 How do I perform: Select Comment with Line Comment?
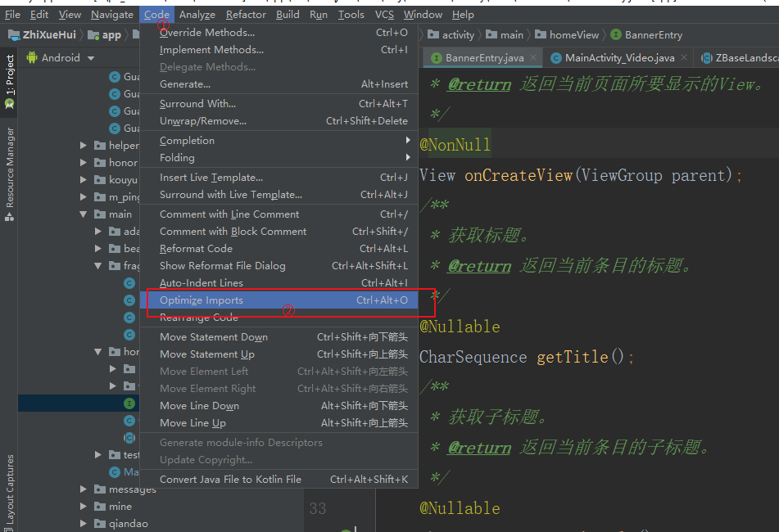point(279,214)
